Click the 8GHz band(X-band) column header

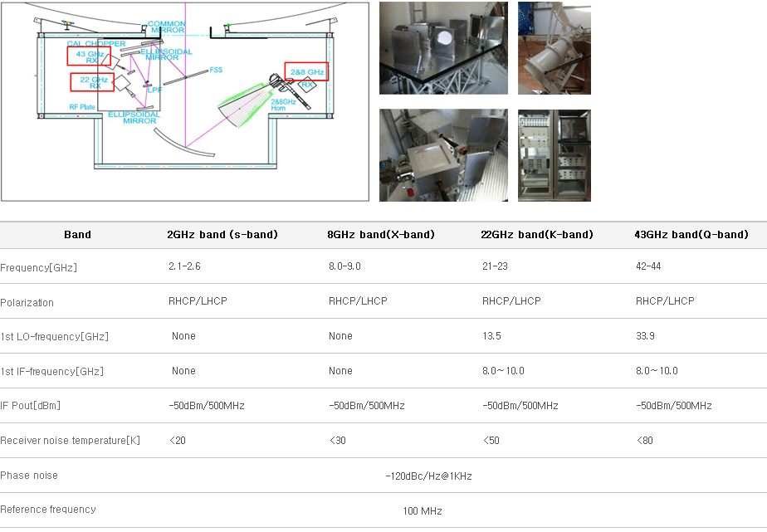pos(381,235)
